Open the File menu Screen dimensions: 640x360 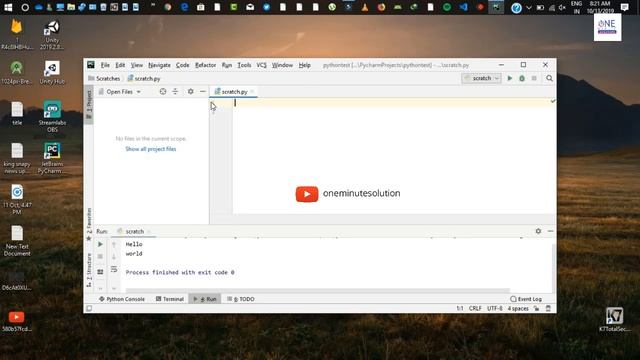[105, 65]
